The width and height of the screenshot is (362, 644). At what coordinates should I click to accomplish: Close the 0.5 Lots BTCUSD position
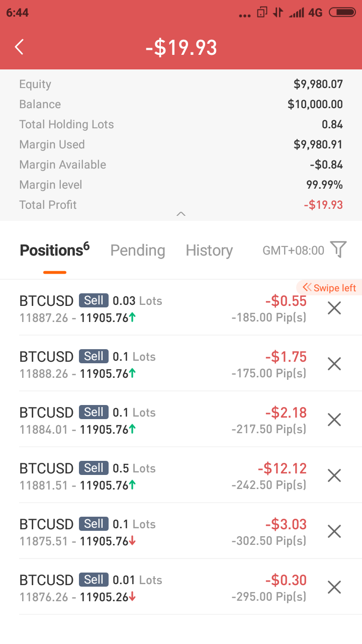[334, 475]
